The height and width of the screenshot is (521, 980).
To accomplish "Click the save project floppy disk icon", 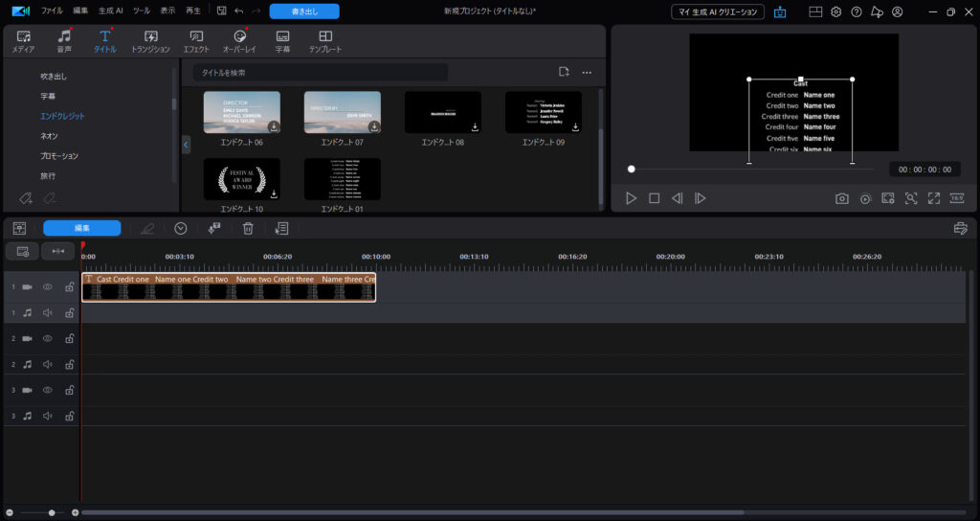I will (x=221, y=11).
